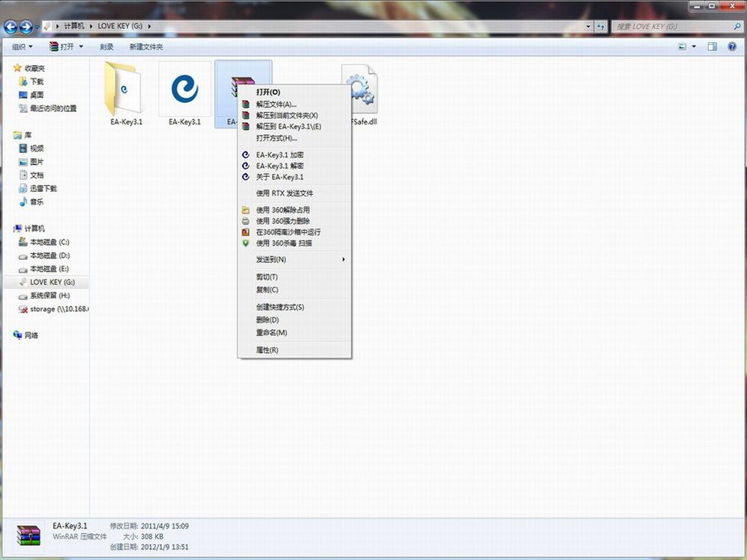Expand breadcrumb arrow after LOVE KEY (G:)
Viewport: 747px width, 560px height.
tap(149, 26)
